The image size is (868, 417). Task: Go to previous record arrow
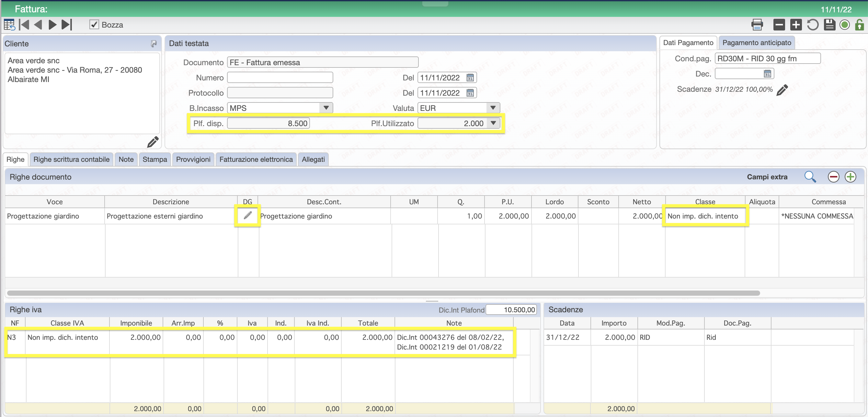(x=38, y=25)
